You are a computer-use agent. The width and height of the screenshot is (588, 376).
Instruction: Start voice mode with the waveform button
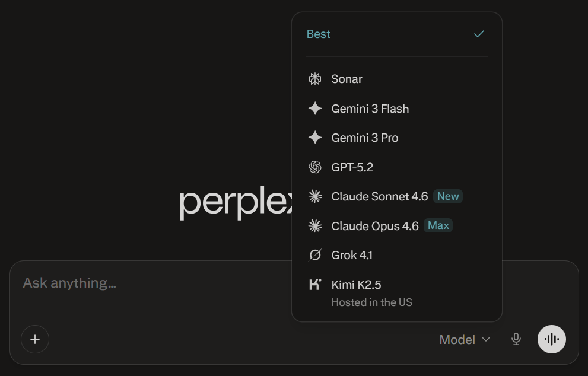click(x=551, y=339)
